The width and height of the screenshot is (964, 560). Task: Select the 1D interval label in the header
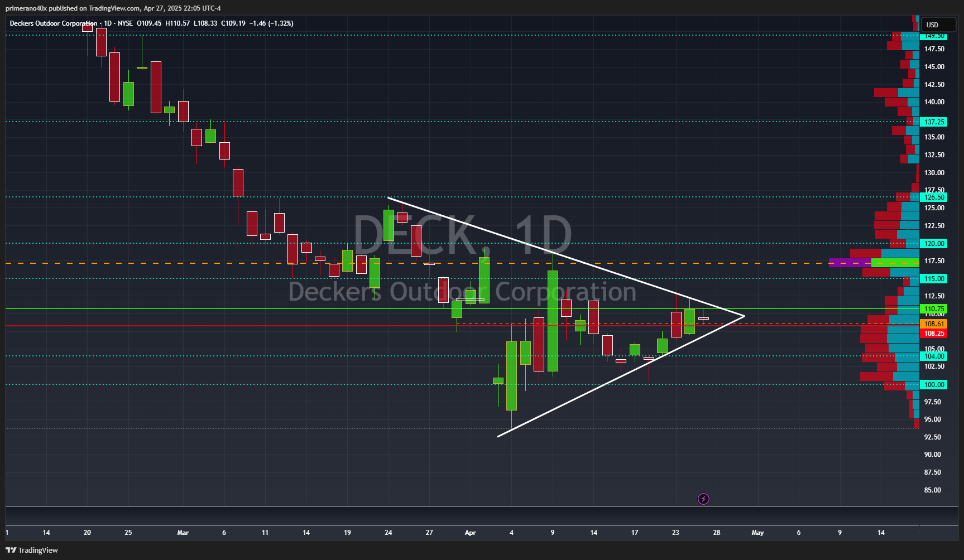[x=108, y=23]
